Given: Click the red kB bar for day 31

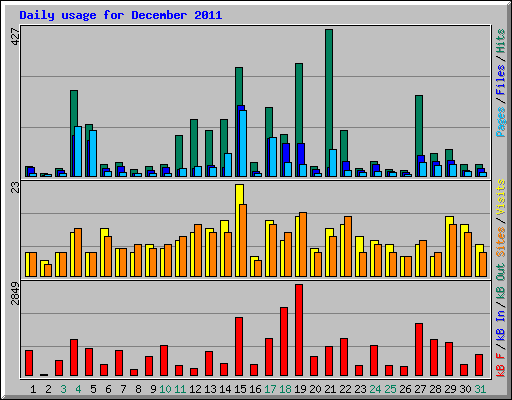Looking at the screenshot, I should point(479,365).
